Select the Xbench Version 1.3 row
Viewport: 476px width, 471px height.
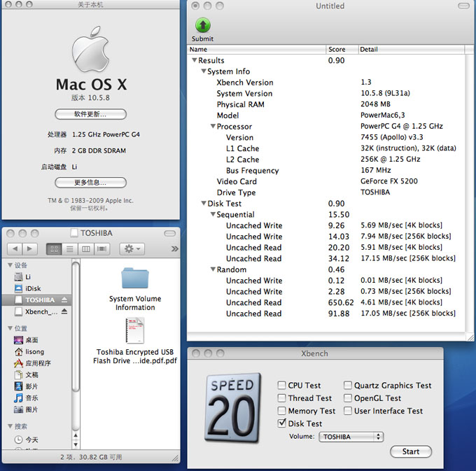pyautogui.click(x=325, y=83)
